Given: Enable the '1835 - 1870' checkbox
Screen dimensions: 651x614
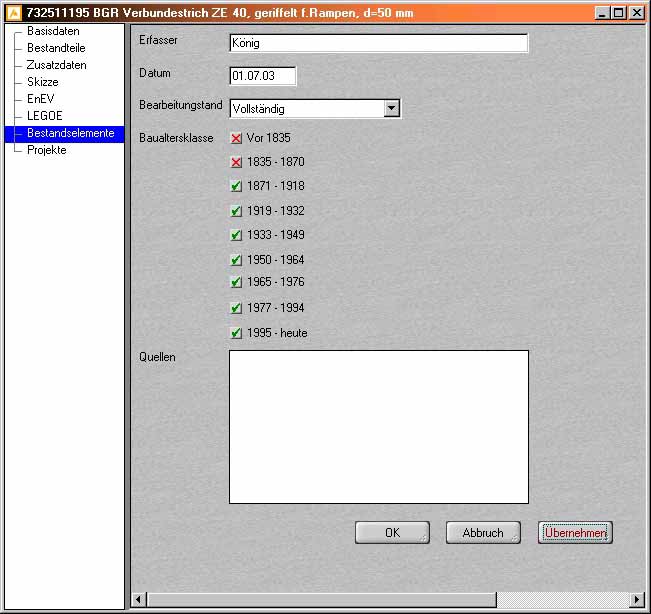Looking at the screenshot, I should tap(237, 162).
